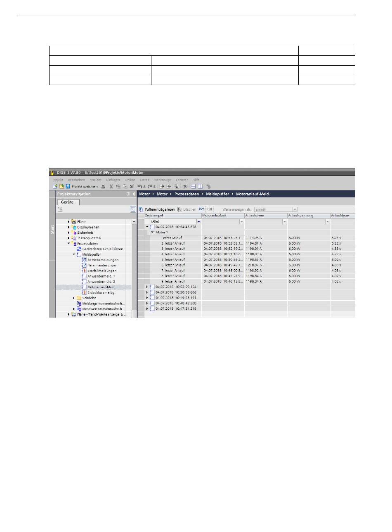
Task: Open the Motoranlaufzeit column filter dropdown
Action: coord(242,221)
